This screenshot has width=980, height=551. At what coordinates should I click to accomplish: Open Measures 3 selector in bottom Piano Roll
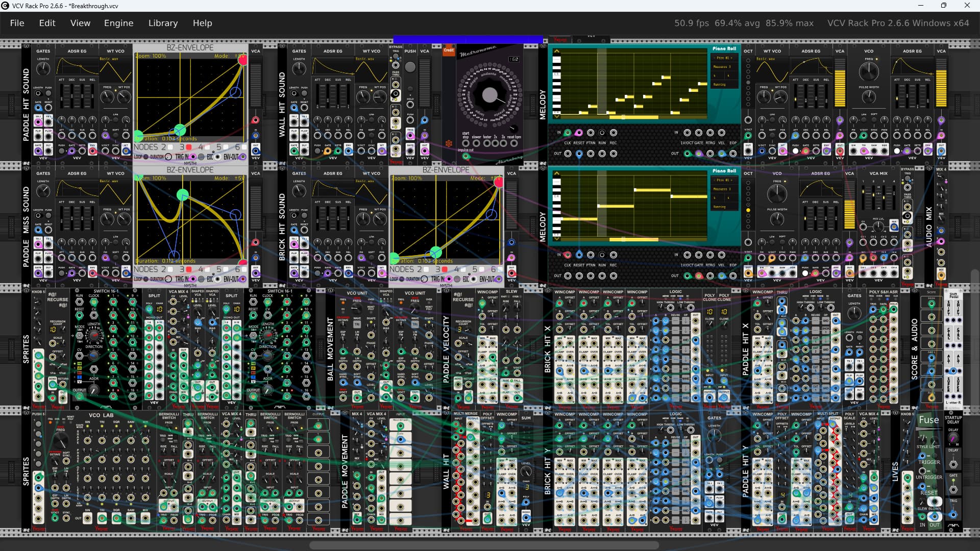click(x=722, y=189)
